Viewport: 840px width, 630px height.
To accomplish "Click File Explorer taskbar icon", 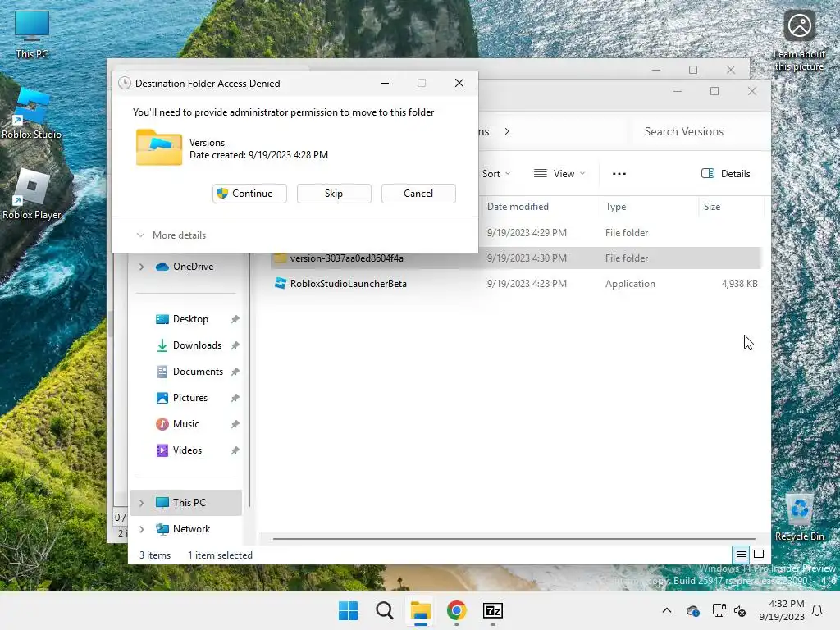I will coord(421,610).
